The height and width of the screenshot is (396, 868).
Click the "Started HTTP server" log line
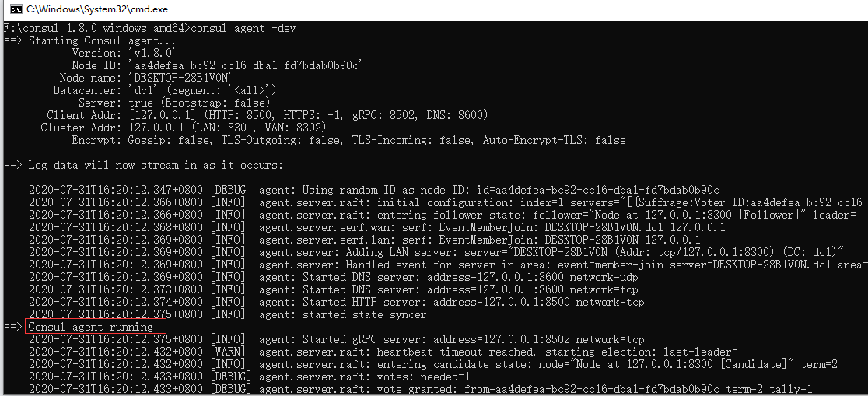pos(337,303)
